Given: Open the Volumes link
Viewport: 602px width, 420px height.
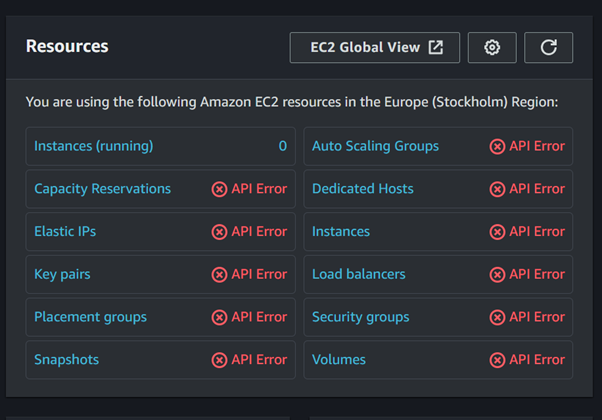Looking at the screenshot, I should (339, 360).
